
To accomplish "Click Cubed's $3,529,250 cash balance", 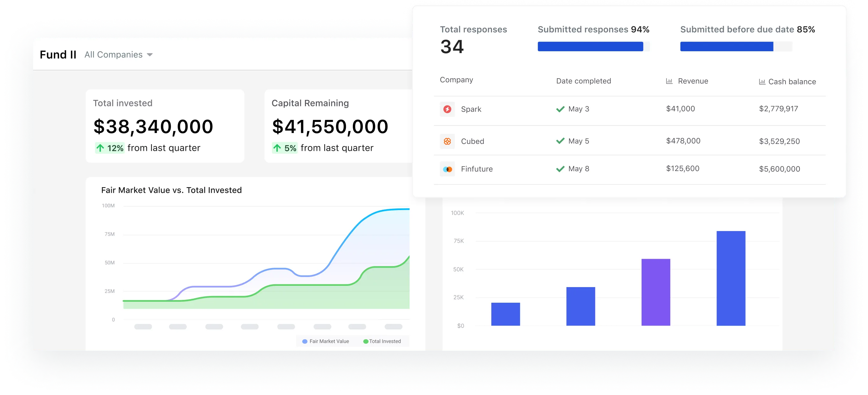I will [779, 141].
